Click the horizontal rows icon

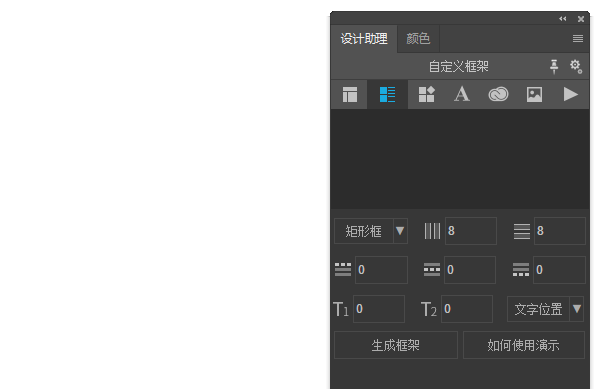[522, 231]
